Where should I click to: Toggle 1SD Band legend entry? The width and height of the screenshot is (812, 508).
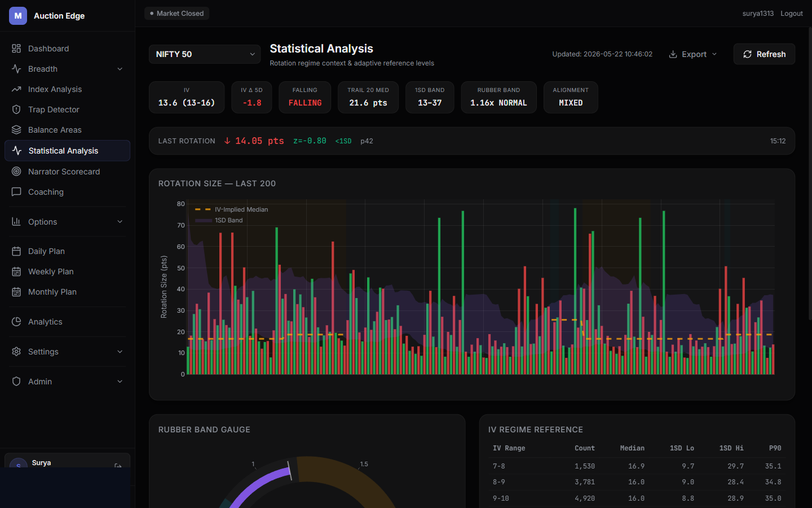219,220
